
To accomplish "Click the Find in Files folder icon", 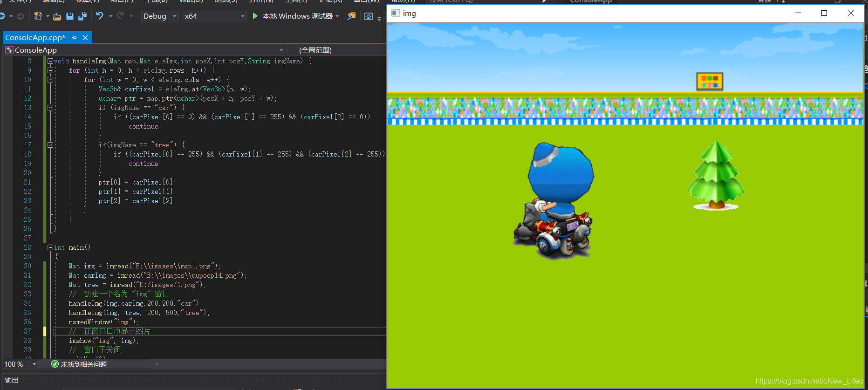I will coord(351,16).
